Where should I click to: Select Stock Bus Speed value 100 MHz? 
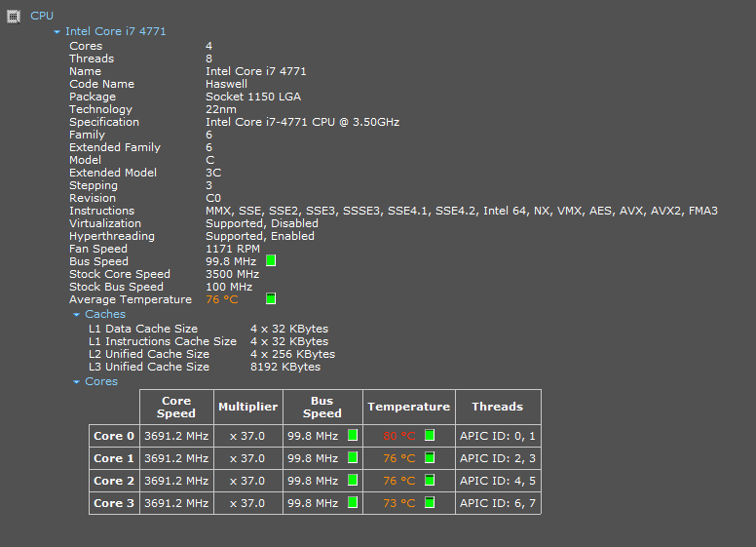pyautogui.click(x=229, y=287)
